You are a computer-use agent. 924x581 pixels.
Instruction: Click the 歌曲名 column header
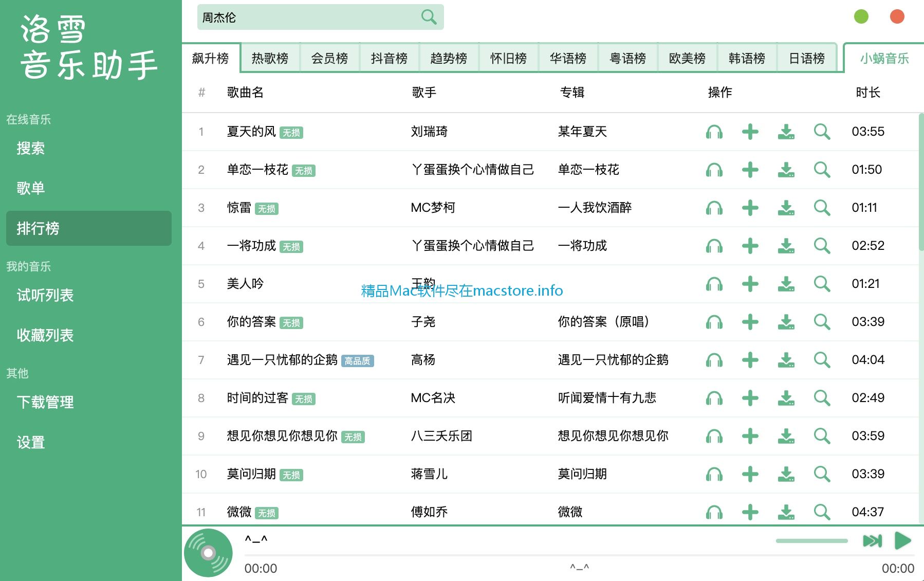pos(245,93)
